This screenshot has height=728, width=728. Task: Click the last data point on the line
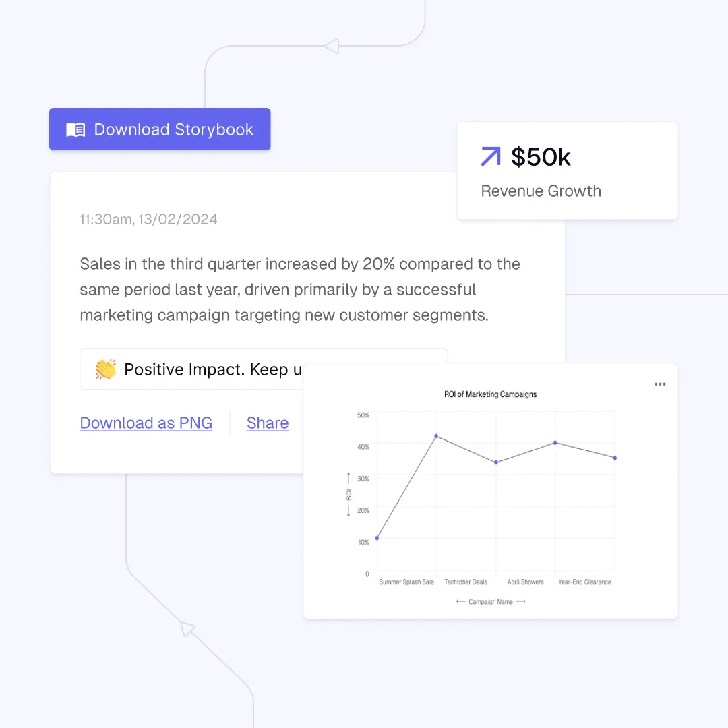click(x=615, y=458)
